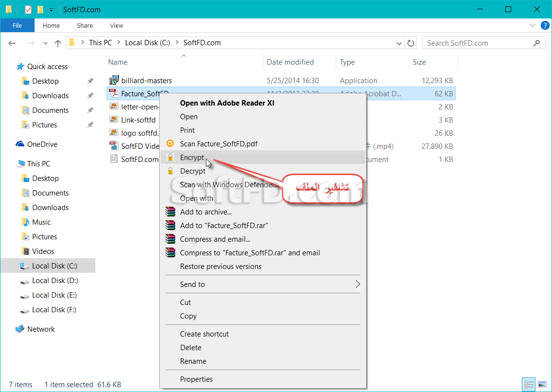Screen dimensions: 552x392
Task: Click Local Disk (C:) in the address breadcrumb
Action: (147, 43)
